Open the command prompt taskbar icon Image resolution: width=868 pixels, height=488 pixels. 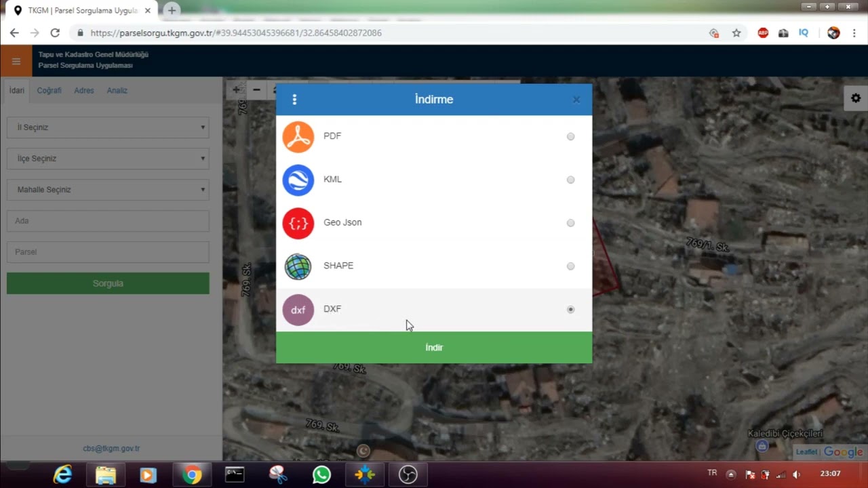(235, 475)
